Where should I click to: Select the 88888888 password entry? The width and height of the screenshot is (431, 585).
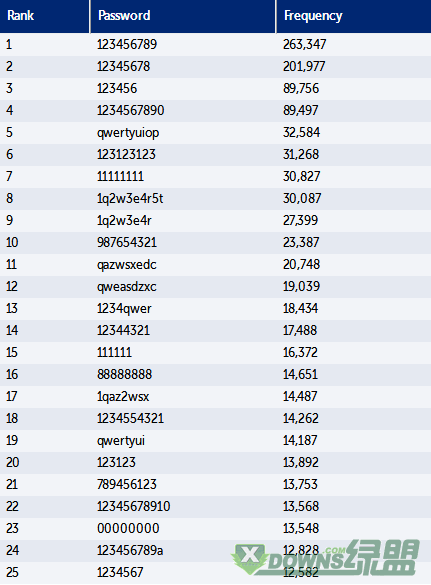125,375
